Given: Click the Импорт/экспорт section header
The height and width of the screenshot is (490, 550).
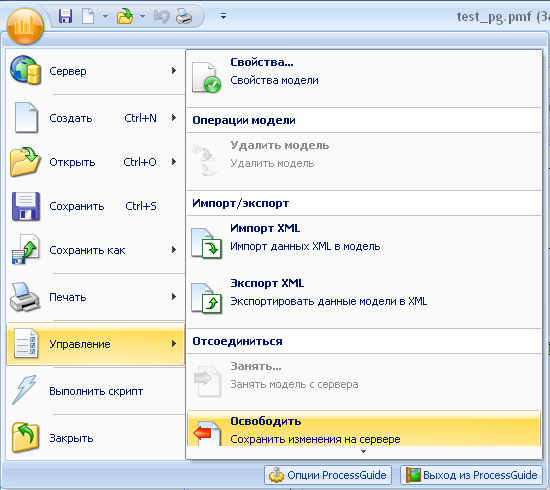Looking at the screenshot, I should point(241,203).
